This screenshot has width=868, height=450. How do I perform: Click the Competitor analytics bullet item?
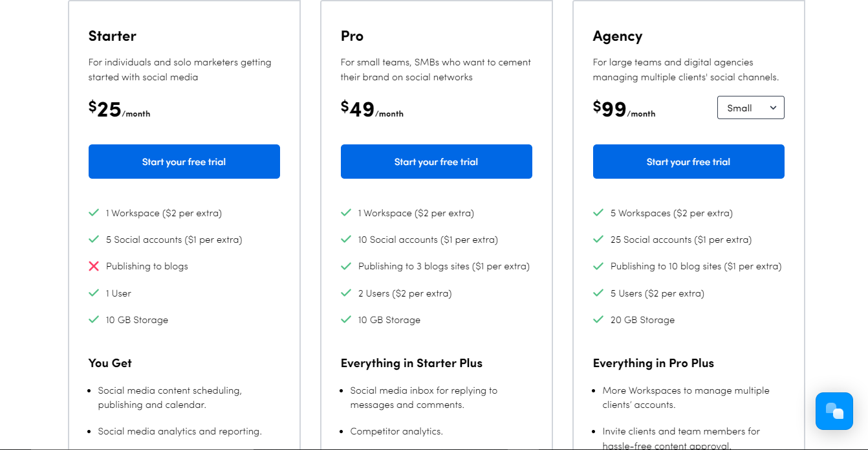tap(396, 431)
